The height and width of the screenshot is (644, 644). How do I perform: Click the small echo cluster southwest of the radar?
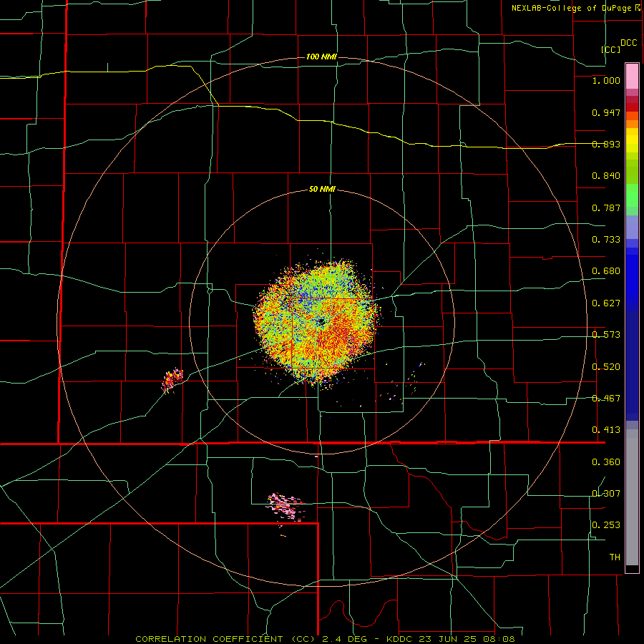(x=172, y=380)
